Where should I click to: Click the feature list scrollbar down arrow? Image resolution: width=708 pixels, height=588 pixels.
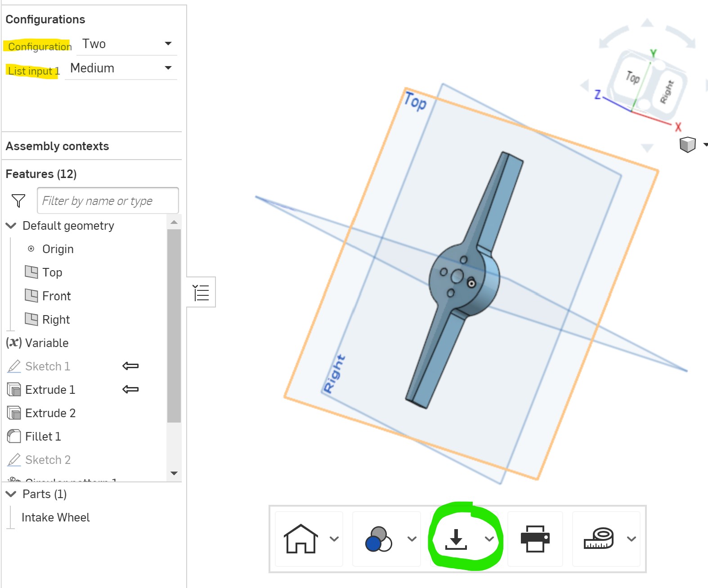tap(174, 473)
